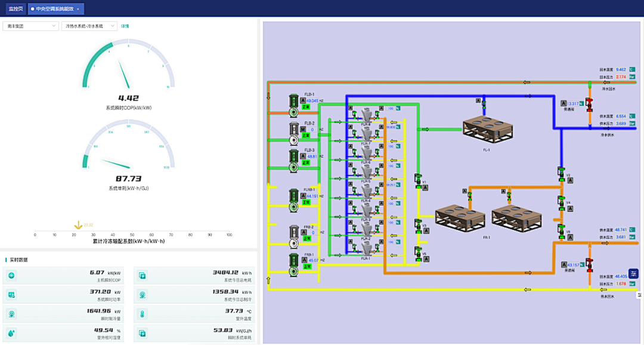Toggle FRB-1 pump mode A
Image resolution: width=644 pixels, height=345 pixels.
(x=304, y=260)
